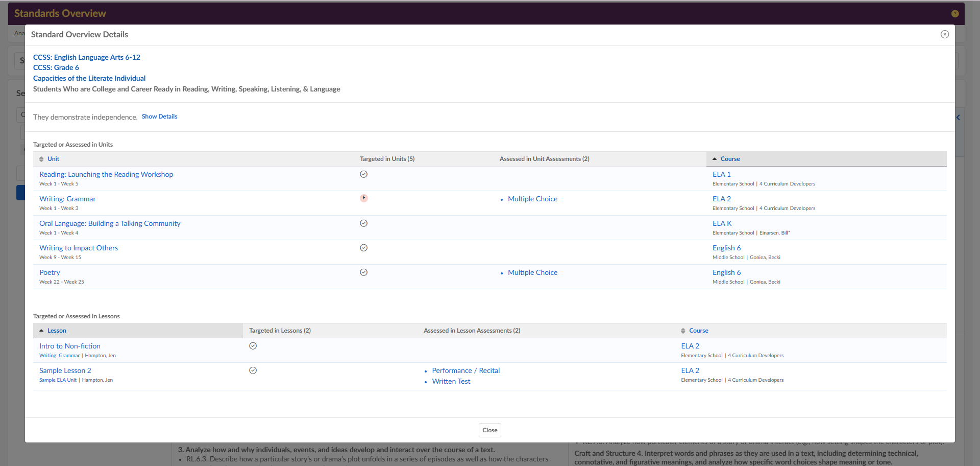The width and height of the screenshot is (980, 466).
Task: Sort lessons table by Lesson column
Action: point(57,331)
